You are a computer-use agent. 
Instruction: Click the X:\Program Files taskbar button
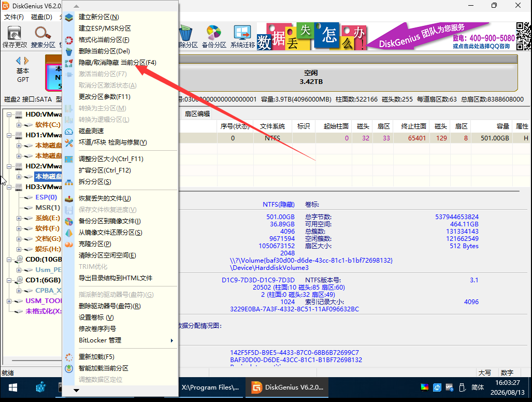[210, 387]
